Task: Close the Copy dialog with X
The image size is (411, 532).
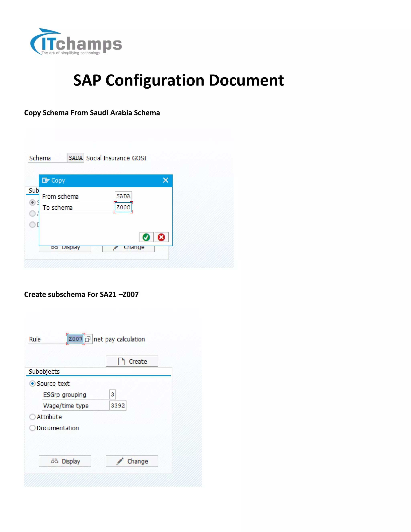Action: 166,180
